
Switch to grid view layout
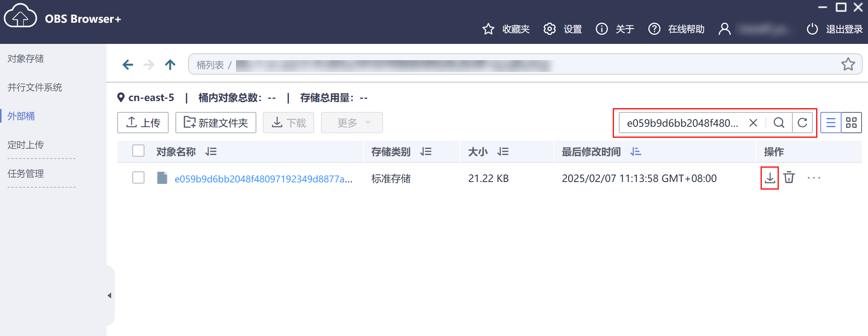[x=851, y=123]
